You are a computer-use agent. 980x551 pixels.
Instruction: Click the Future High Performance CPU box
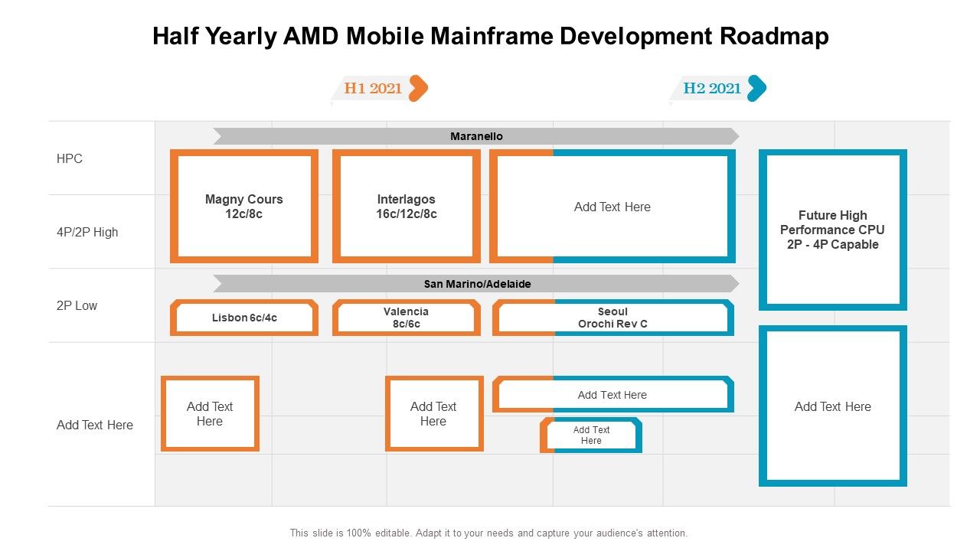click(832, 230)
